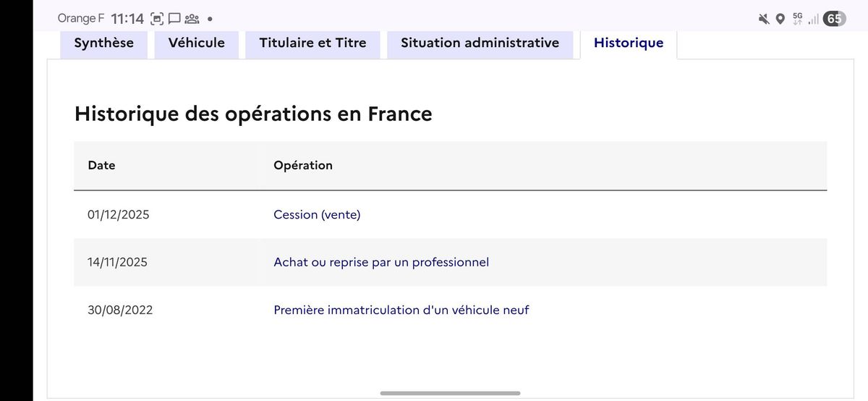Select the Titulaire et Titre tab

pyautogui.click(x=312, y=43)
